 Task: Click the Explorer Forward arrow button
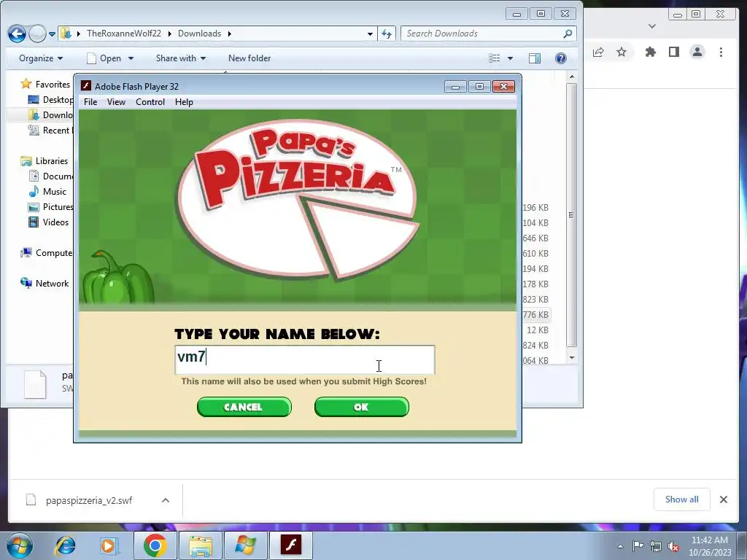click(x=37, y=34)
